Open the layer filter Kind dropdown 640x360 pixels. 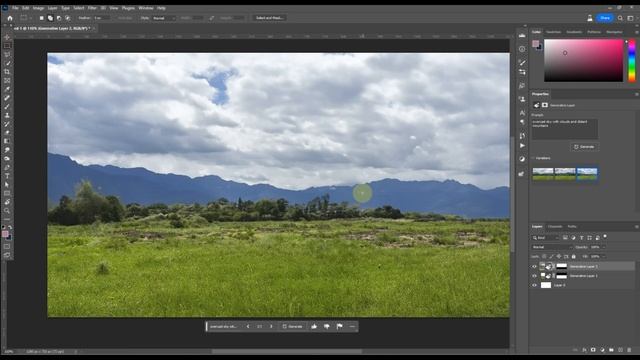pos(545,238)
